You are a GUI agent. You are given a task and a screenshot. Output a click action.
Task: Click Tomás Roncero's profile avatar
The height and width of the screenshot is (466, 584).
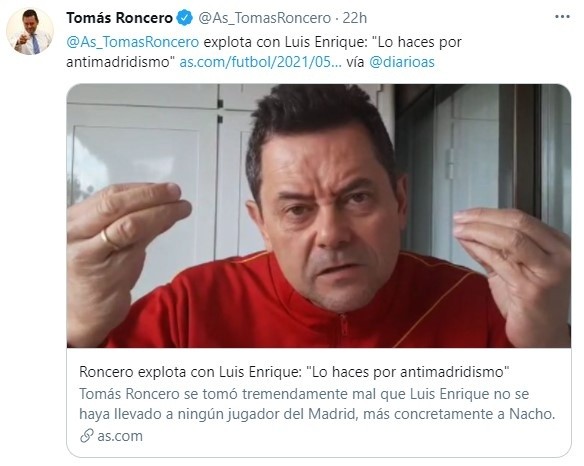(30, 32)
